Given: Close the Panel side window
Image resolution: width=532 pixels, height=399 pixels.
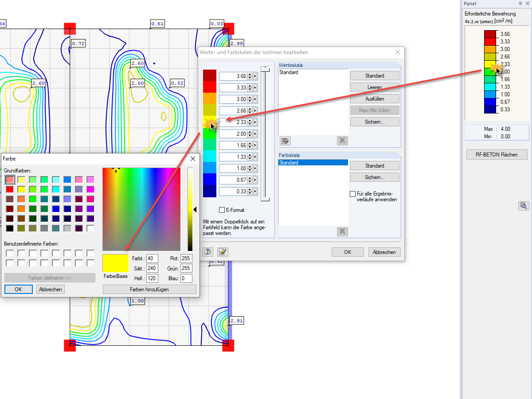Looking at the screenshot, I should pos(527,4).
